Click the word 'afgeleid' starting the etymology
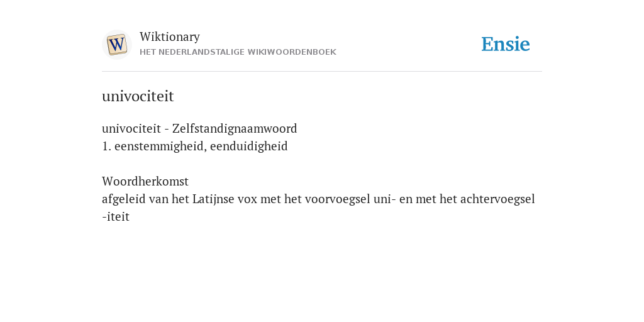Screen dimensions: 644x322 [124, 199]
